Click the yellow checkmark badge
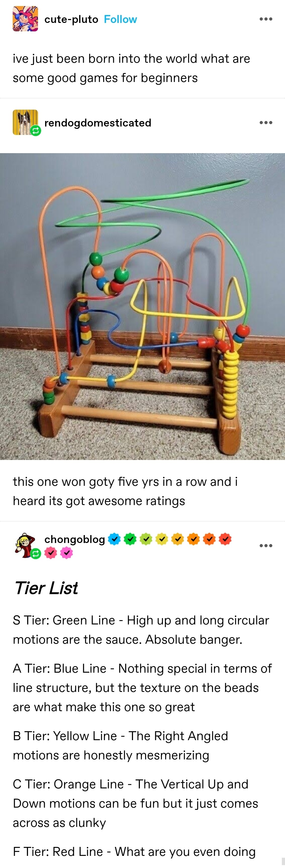 click(x=162, y=539)
